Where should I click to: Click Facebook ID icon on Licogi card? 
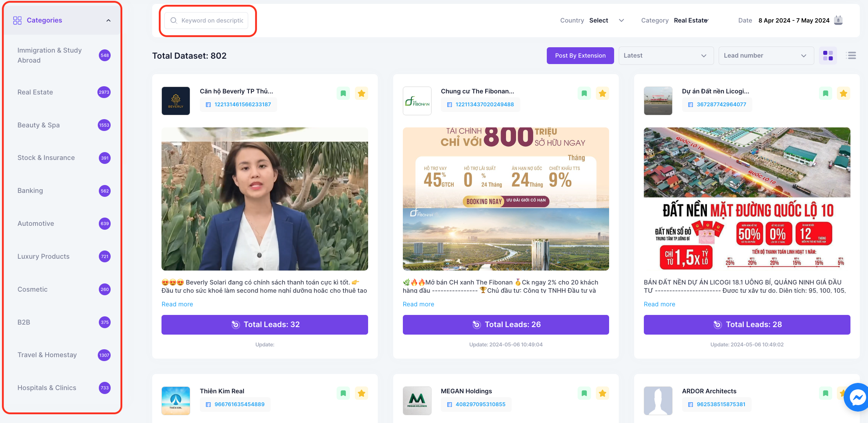(x=690, y=104)
